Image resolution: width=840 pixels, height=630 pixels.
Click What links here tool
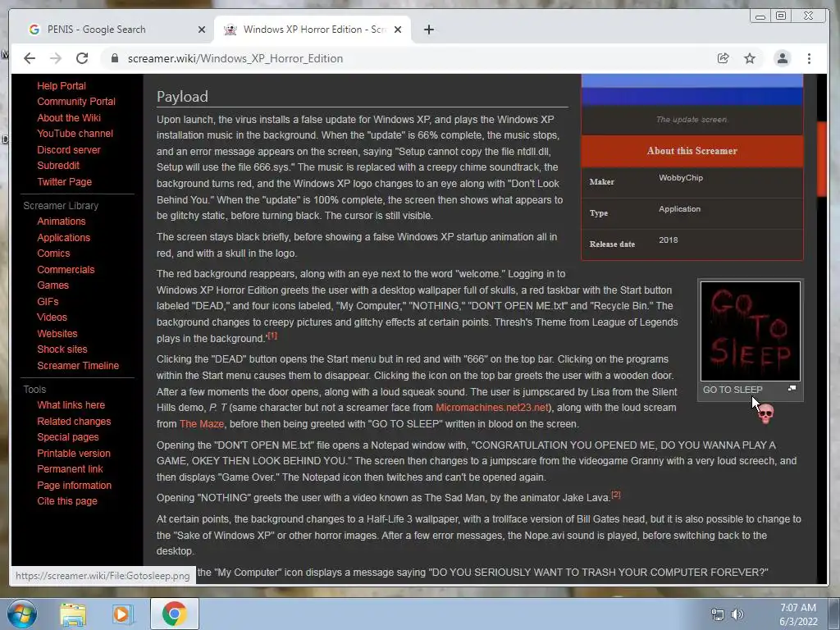point(71,405)
